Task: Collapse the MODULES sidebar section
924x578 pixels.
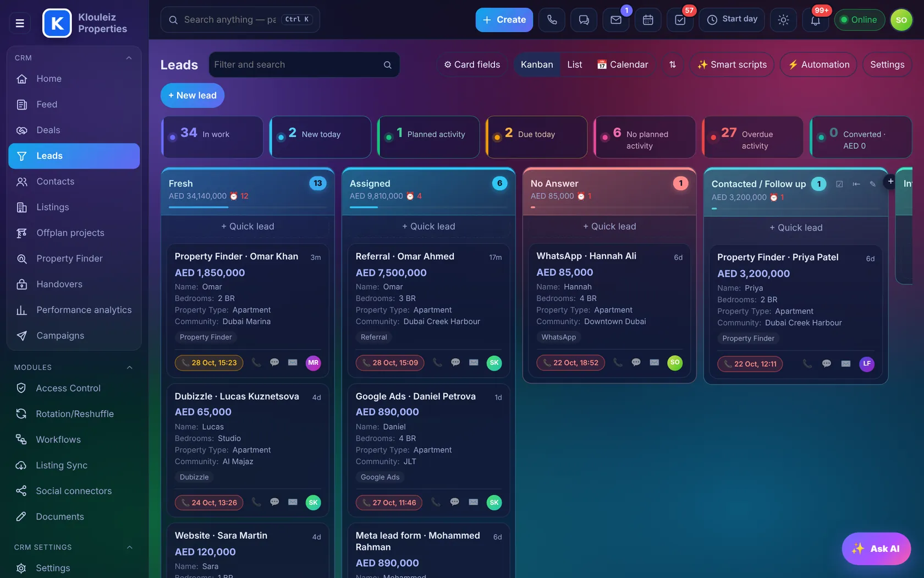Action: pos(129,367)
